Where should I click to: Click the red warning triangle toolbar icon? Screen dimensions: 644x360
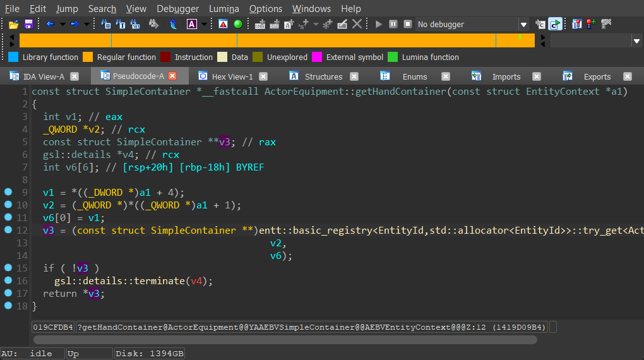point(223,24)
